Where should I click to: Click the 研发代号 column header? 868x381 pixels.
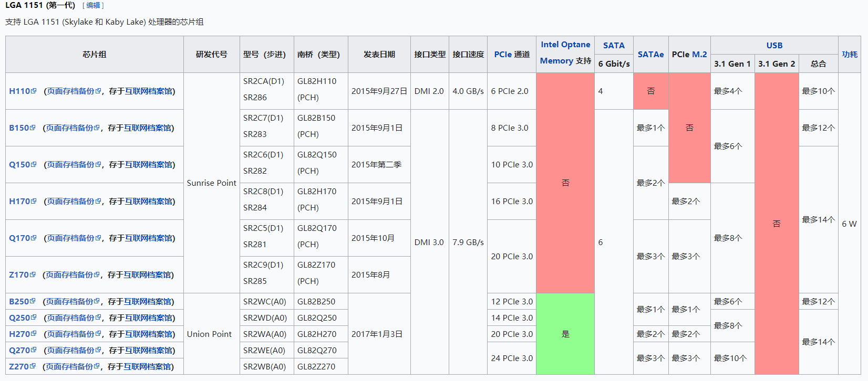(212, 55)
